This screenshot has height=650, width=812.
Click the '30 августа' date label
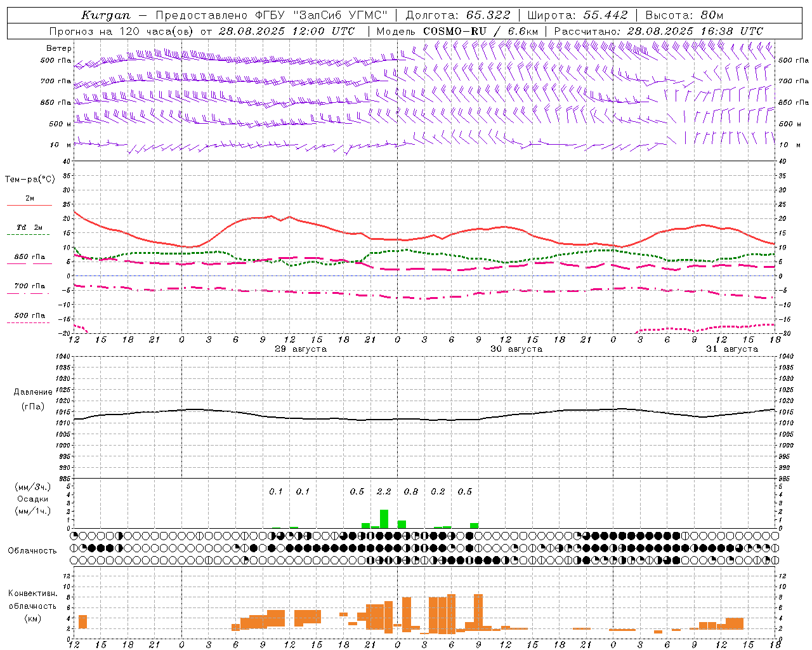(516, 349)
